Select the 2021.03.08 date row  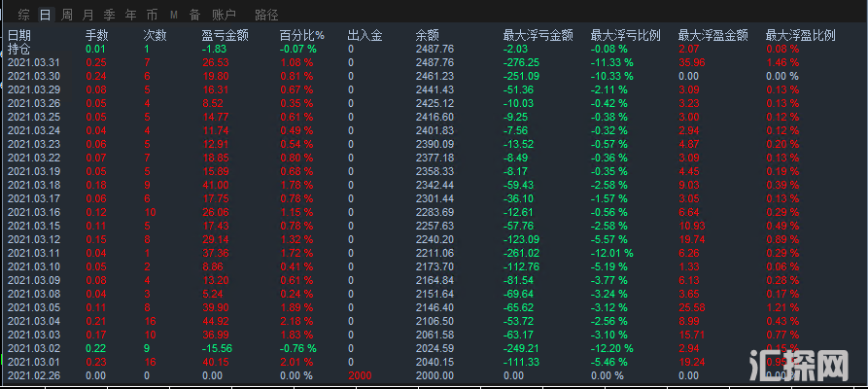[33, 294]
